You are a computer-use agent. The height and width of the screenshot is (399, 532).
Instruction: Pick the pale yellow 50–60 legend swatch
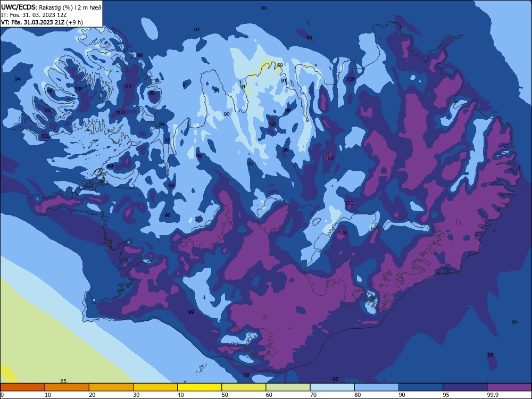244,387
